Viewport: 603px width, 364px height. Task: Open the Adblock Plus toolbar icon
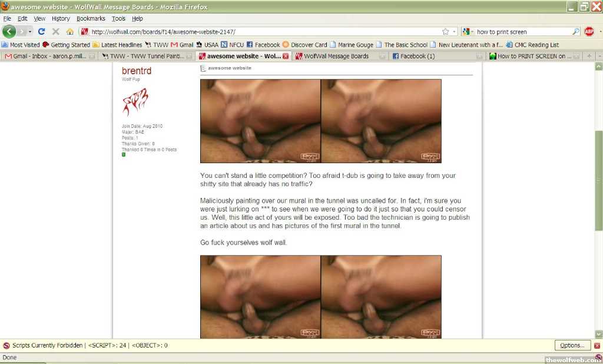point(589,32)
